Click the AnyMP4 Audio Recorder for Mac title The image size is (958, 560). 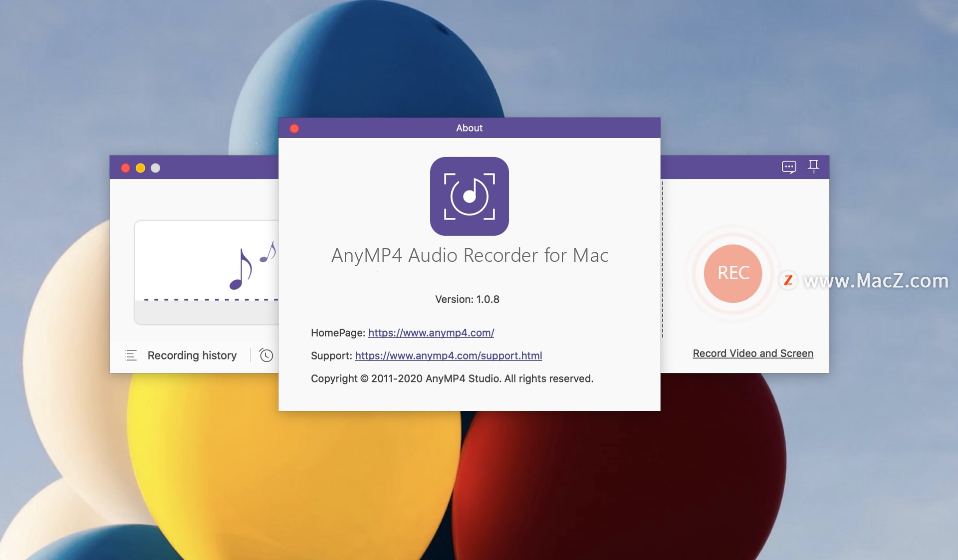(x=470, y=255)
